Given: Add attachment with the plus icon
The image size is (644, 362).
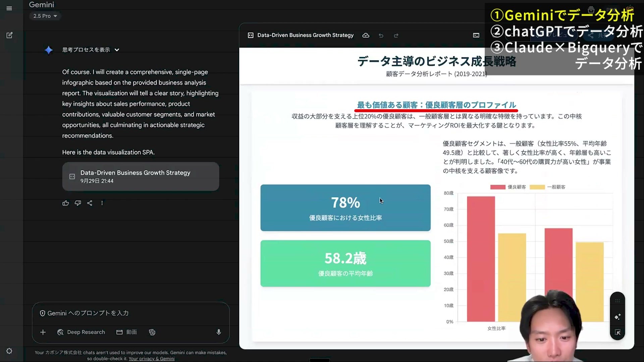Looking at the screenshot, I should (x=43, y=332).
